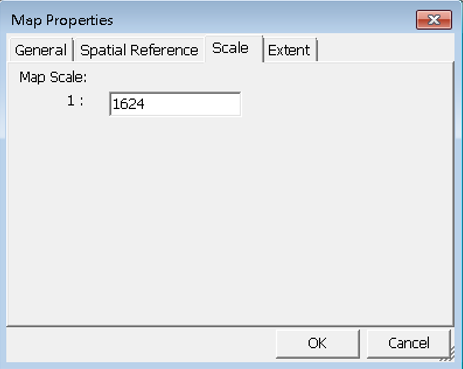Viewport: 463px width, 369px height.
Task: Open the Spatial Reference tab
Action: click(139, 50)
